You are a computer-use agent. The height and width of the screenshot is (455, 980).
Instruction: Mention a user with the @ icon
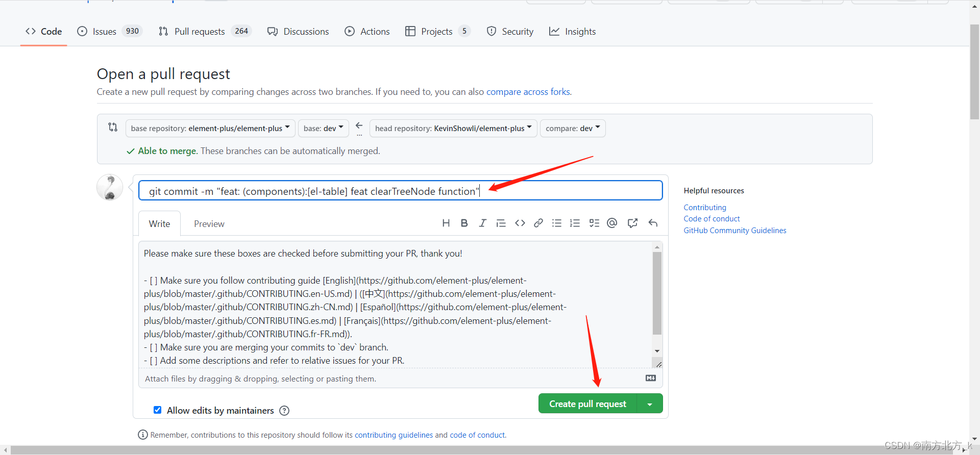click(x=612, y=223)
